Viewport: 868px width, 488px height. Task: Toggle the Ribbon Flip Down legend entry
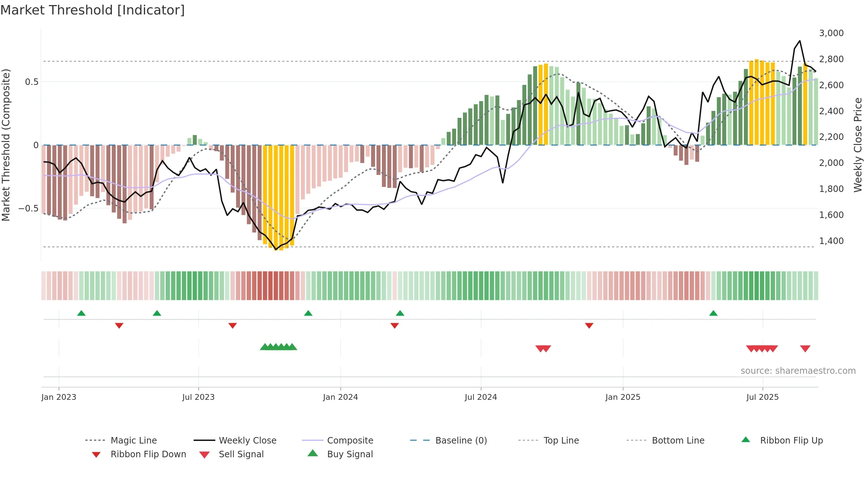tap(139, 454)
